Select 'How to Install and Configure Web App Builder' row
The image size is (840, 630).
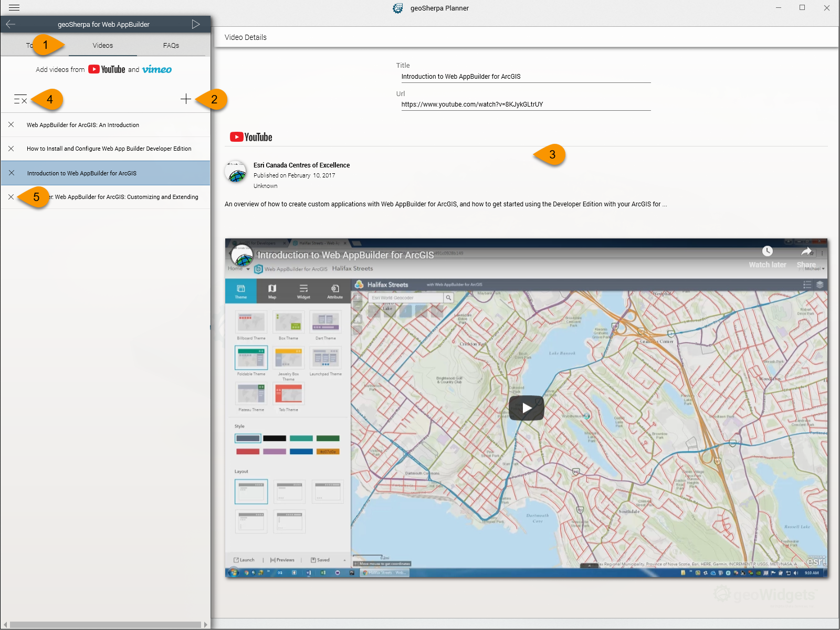[106, 149]
